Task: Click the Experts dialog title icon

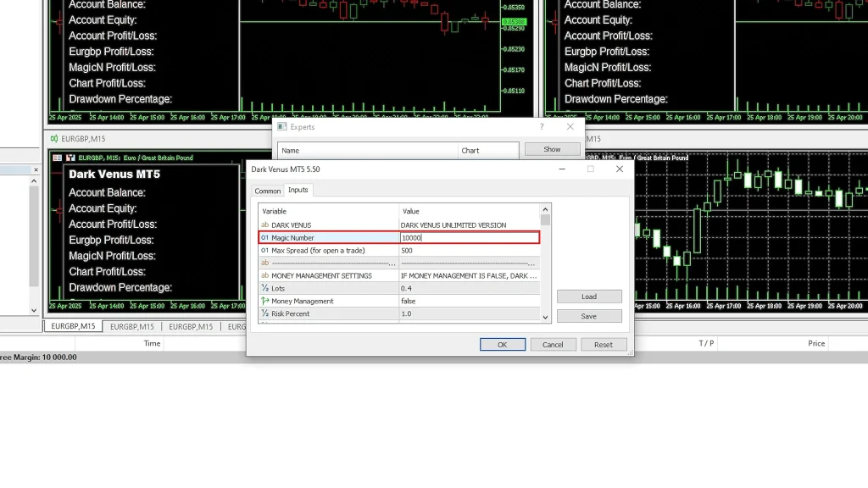Action: (282, 127)
